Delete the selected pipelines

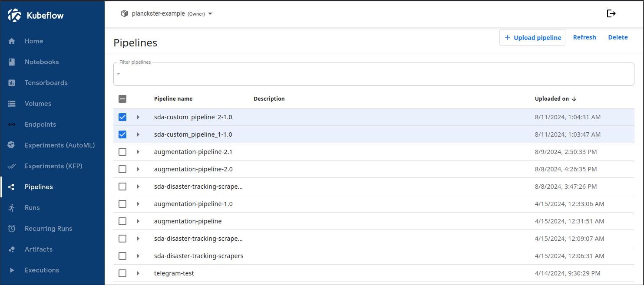click(x=618, y=37)
